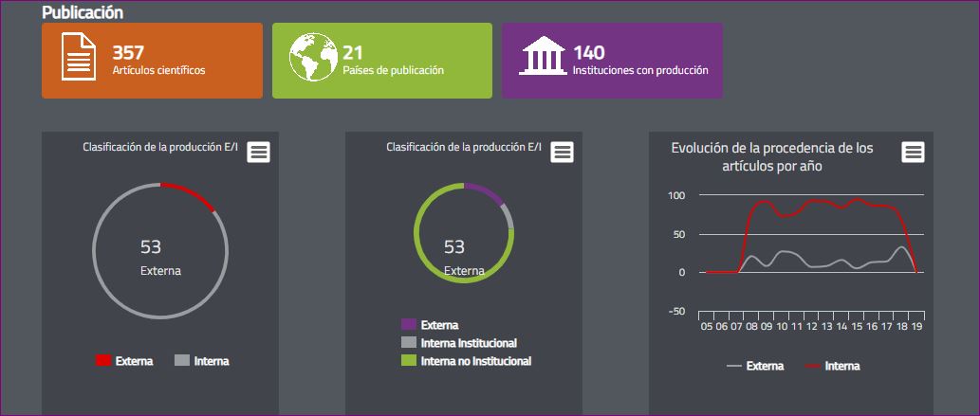Click the purple Externa arc of the second donut

click(486, 191)
